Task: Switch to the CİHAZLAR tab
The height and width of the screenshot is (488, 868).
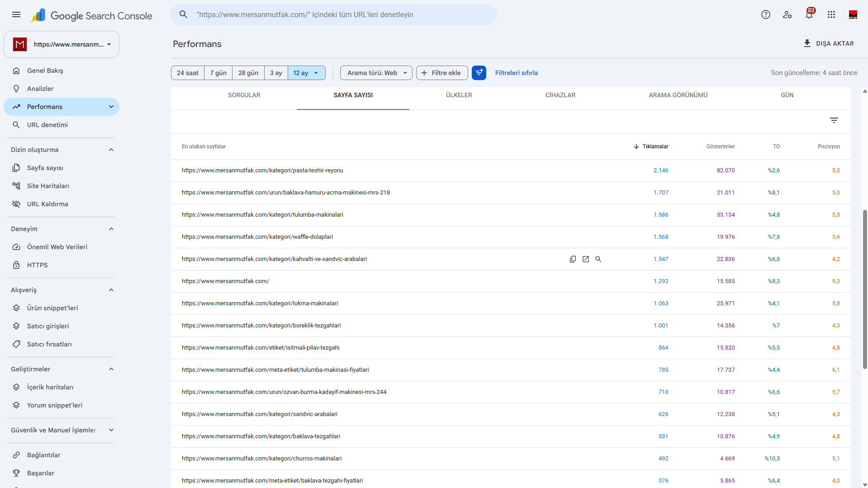Action: (x=560, y=95)
